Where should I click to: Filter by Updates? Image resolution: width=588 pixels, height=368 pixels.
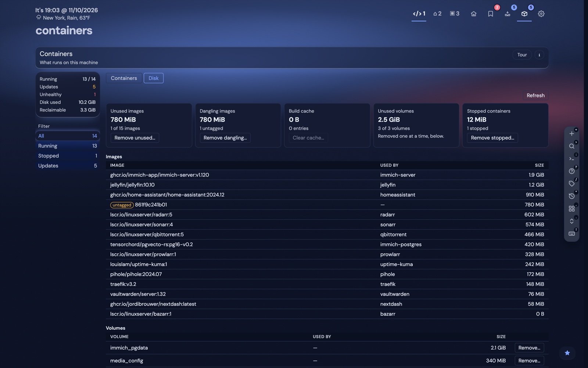[68, 166]
